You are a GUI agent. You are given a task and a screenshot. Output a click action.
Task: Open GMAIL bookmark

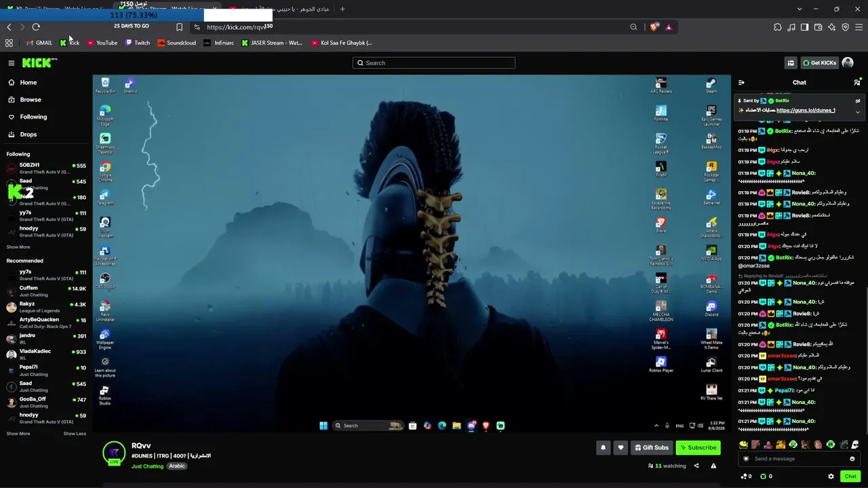39,43
